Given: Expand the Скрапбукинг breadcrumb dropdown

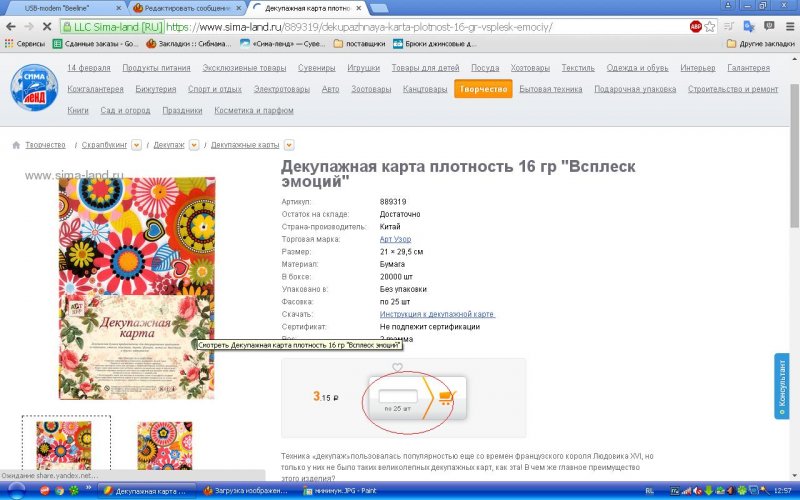Looking at the screenshot, I should (136, 145).
